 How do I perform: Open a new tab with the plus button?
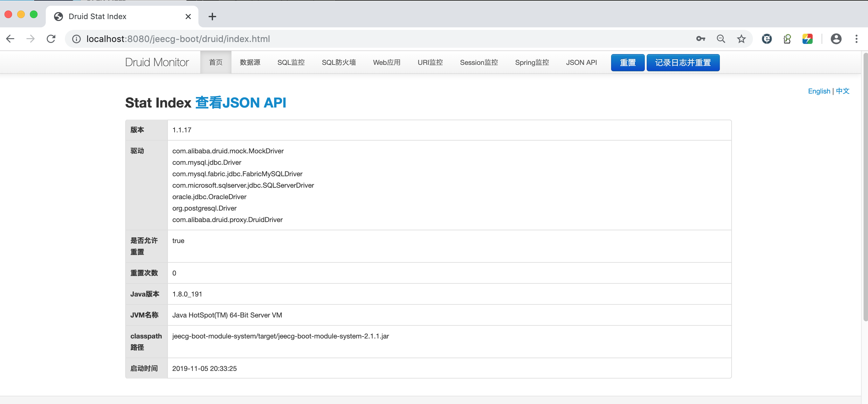(212, 17)
